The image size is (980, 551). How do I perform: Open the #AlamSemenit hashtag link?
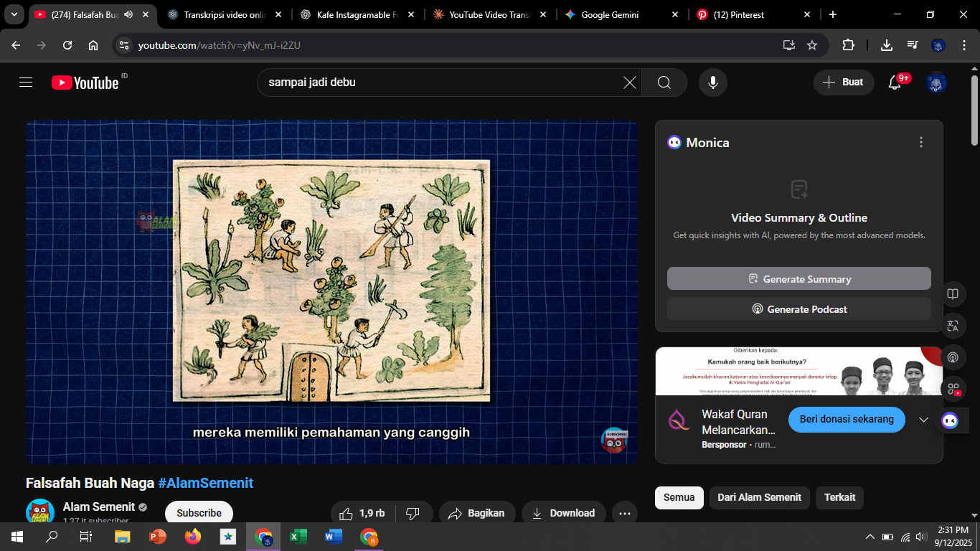coord(206,483)
